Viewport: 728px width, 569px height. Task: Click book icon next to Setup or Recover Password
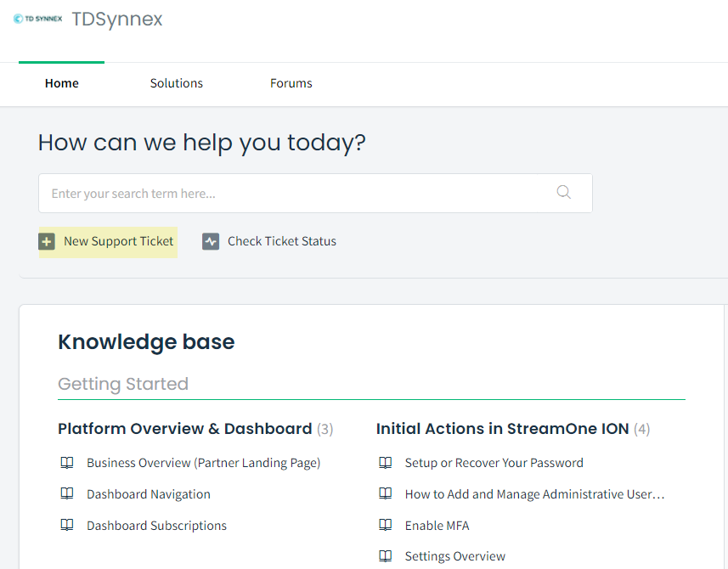(x=386, y=463)
